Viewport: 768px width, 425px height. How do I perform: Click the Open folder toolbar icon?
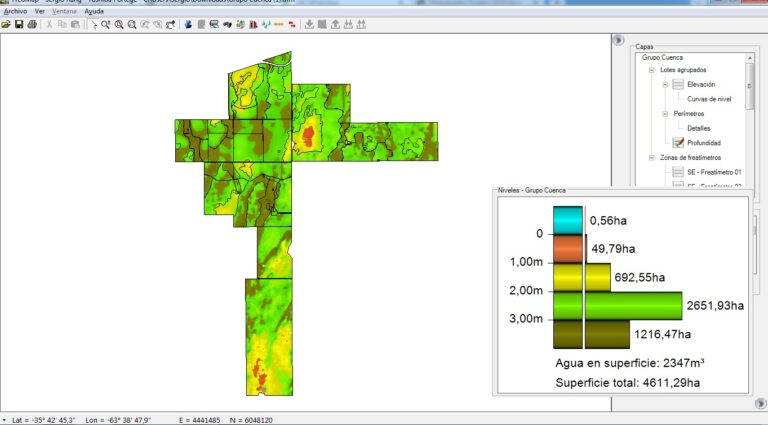(x=6, y=24)
